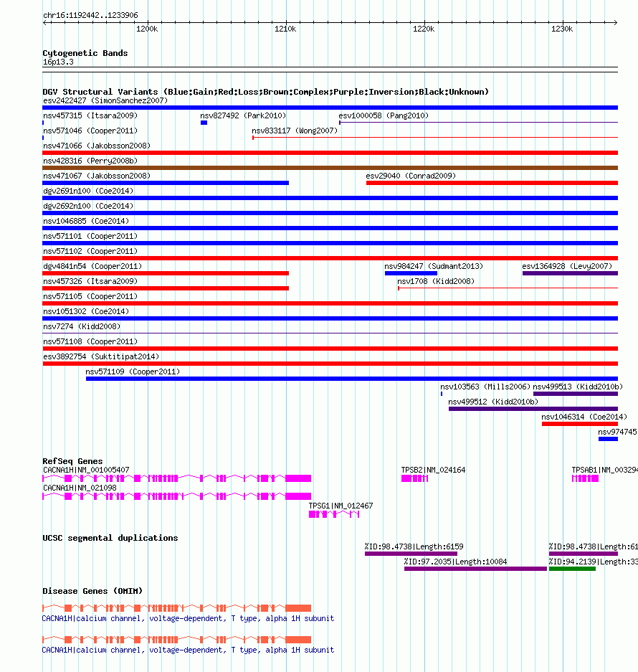Select the blue nsv571109 gain bar
This screenshot has height=672, width=638.
[352, 379]
